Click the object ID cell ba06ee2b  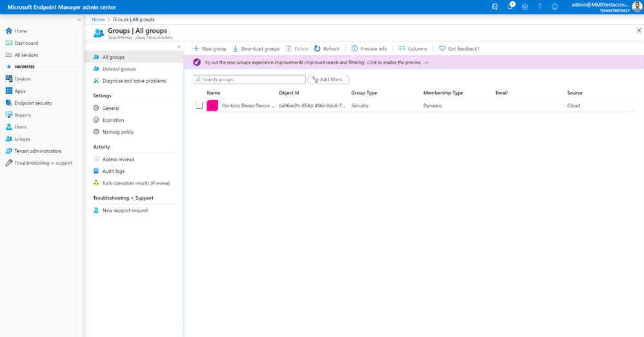[x=312, y=106]
